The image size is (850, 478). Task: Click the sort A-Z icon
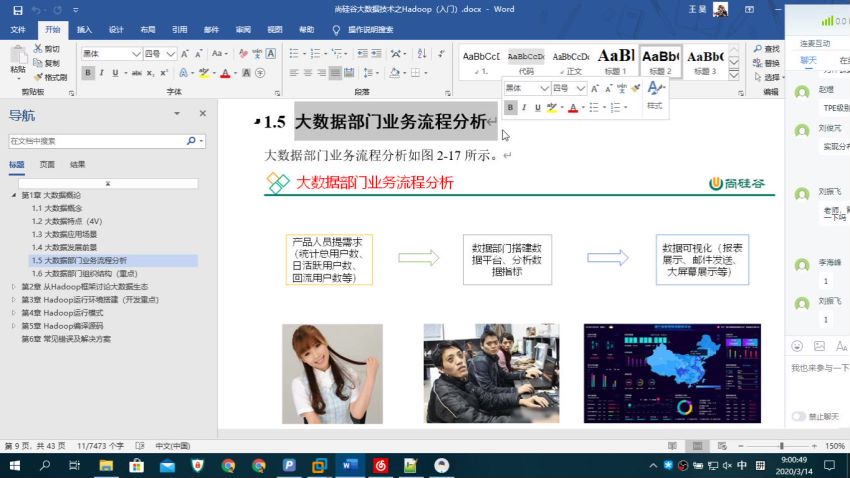(x=422, y=53)
